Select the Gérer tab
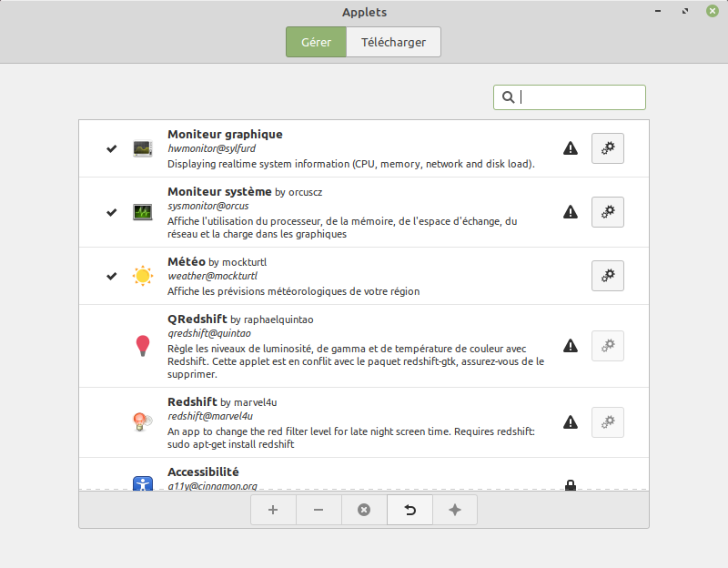Viewport: 728px width, 568px height. 316,42
